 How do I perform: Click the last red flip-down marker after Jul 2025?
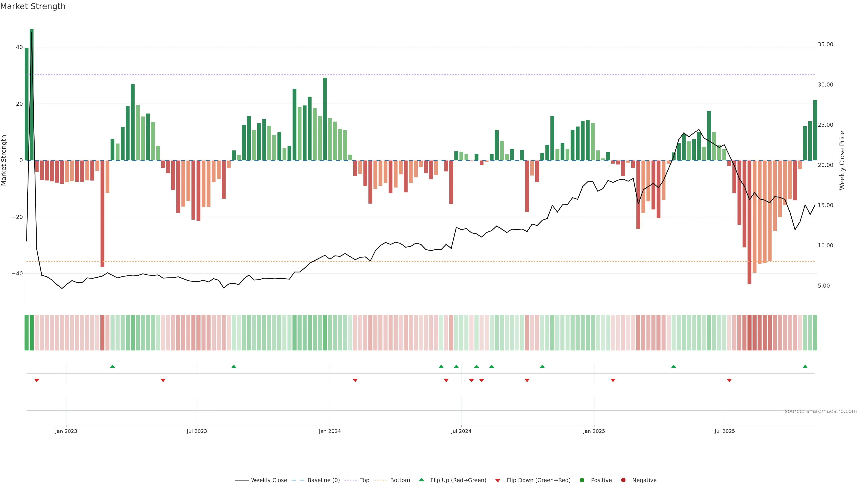(729, 380)
